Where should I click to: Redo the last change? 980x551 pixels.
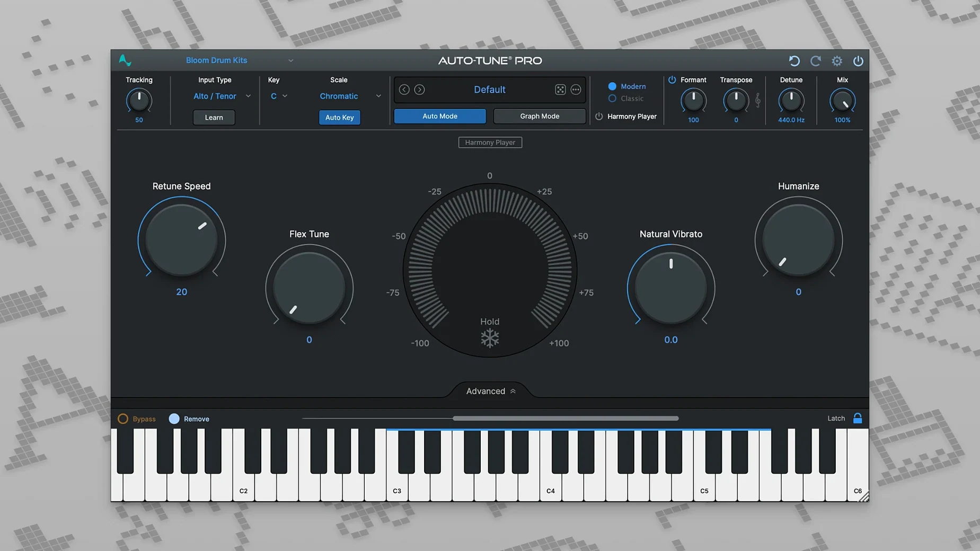click(816, 61)
